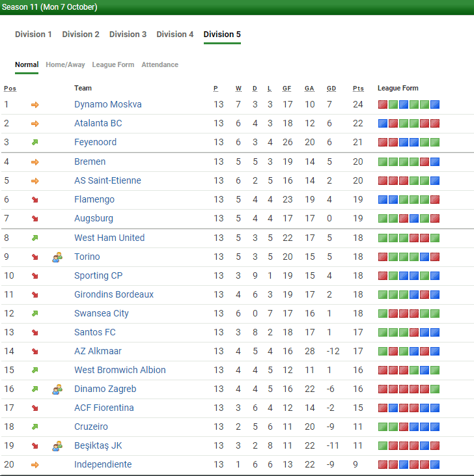The image size is (474, 476).
Task: Click Dynamo Moskva's first league form square
Action: (x=383, y=105)
